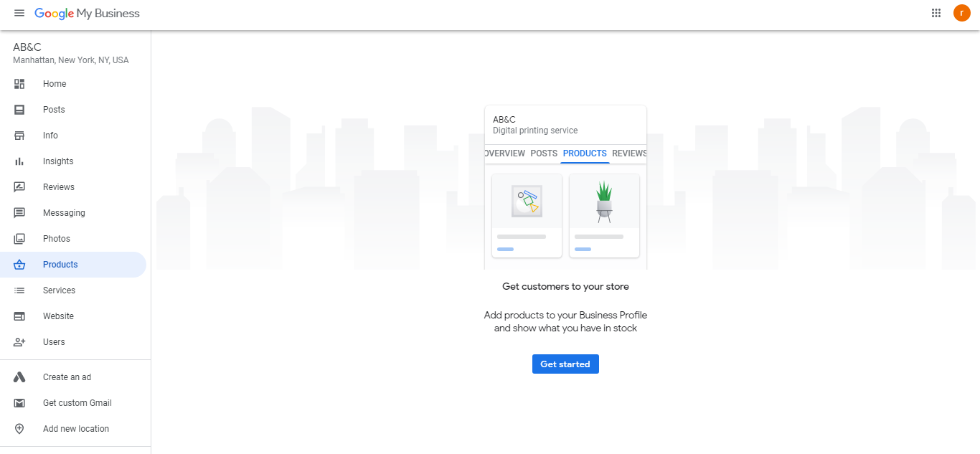Viewport: 980px width, 454px height.
Task: Select the highlighted Products item
Action: tap(73, 265)
